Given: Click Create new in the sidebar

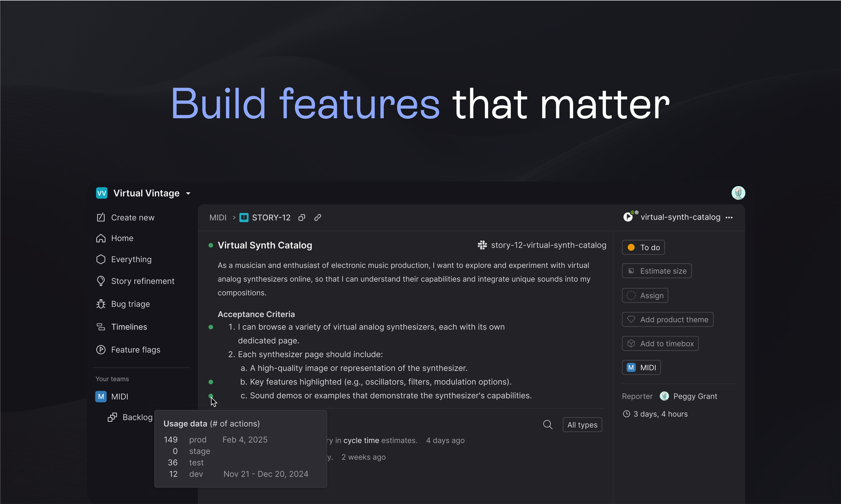Looking at the screenshot, I should point(125,217).
